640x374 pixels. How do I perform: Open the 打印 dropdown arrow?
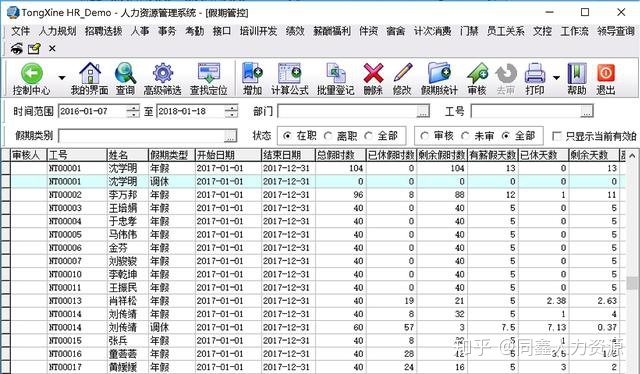click(556, 78)
